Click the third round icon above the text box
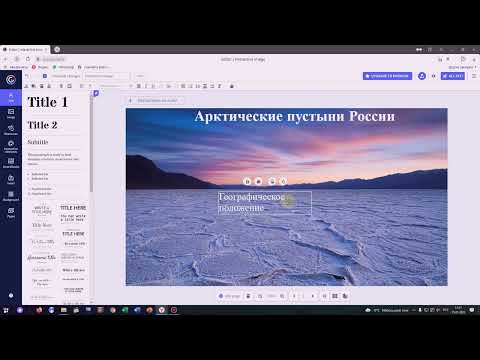 coord(272,181)
